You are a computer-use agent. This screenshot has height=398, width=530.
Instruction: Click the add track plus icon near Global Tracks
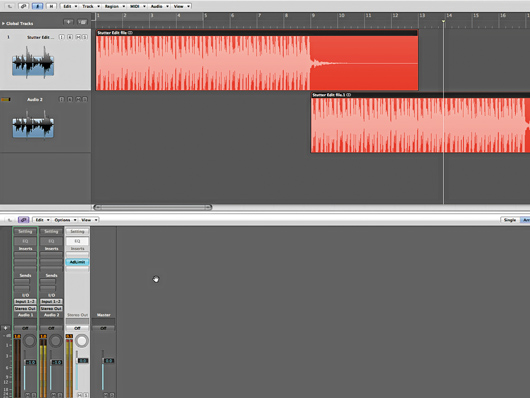point(68,22)
